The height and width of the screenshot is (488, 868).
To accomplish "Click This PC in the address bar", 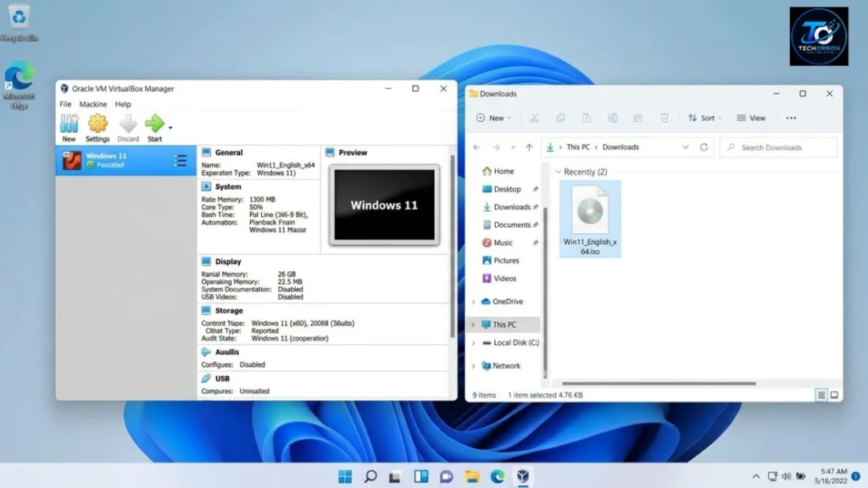I will pos(578,147).
